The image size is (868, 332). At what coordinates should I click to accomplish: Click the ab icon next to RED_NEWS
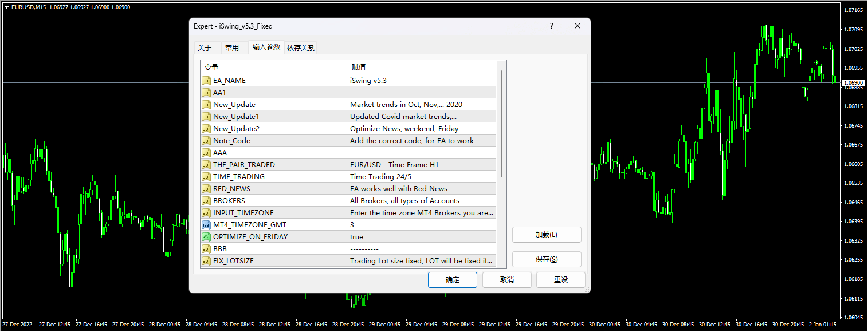[206, 188]
